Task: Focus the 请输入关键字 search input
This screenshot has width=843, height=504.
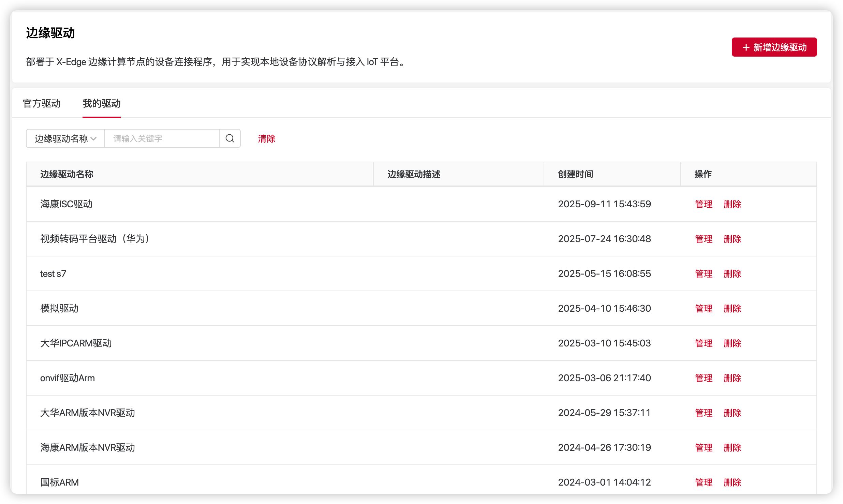Action: [162, 138]
